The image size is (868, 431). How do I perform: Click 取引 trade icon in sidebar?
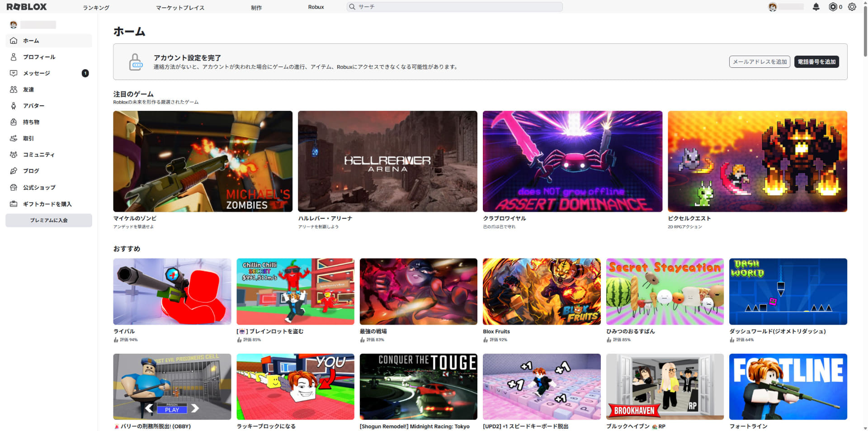click(14, 138)
